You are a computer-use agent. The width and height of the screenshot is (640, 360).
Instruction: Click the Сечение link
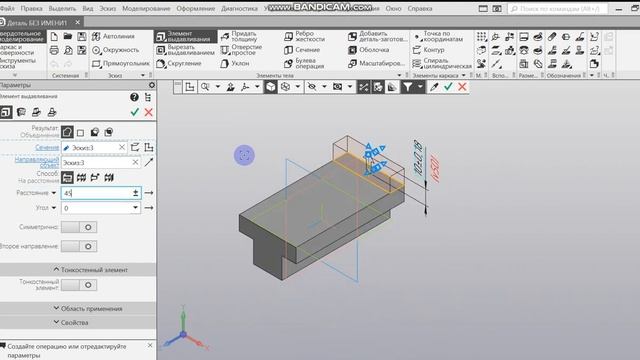(47, 147)
